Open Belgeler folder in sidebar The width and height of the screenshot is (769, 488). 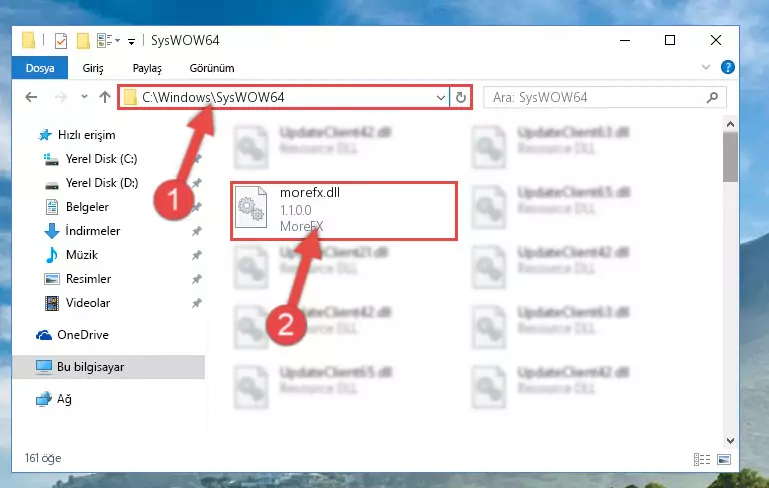[87, 207]
